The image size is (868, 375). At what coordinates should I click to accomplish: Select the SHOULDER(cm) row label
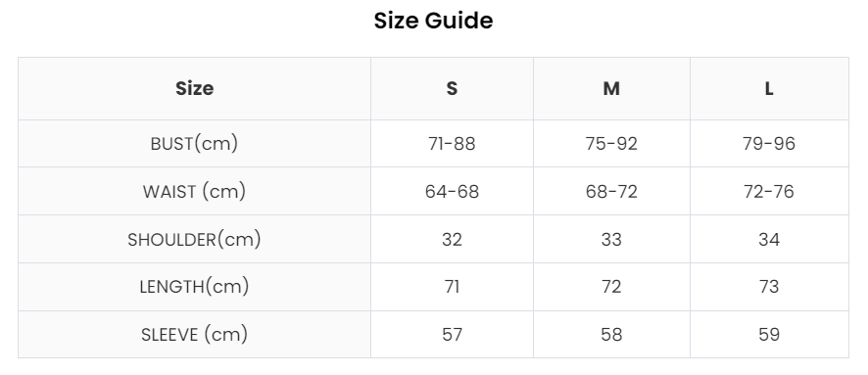194,240
